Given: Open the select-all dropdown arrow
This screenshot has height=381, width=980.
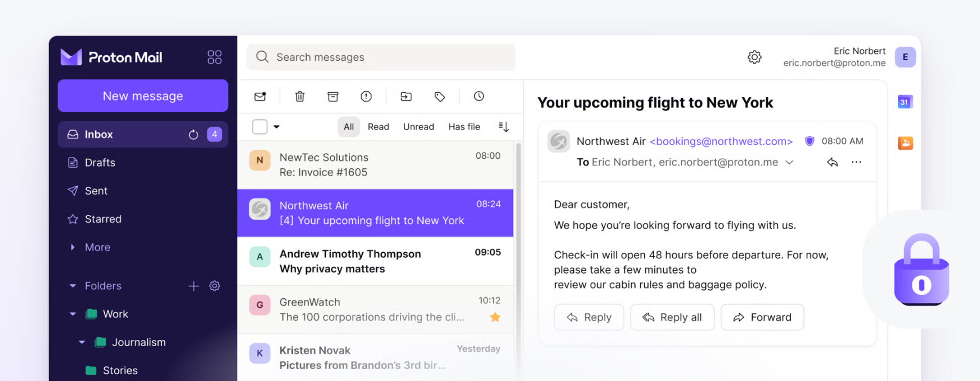Looking at the screenshot, I should point(276,127).
